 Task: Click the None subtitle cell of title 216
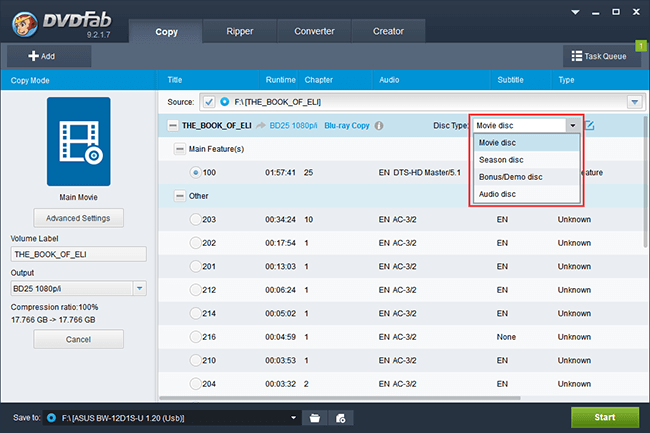(506, 337)
